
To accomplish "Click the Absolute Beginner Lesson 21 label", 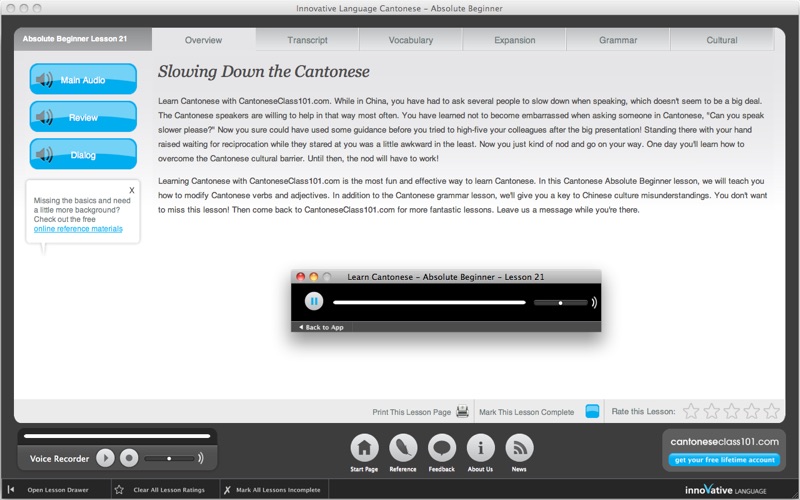I will 75,39.
